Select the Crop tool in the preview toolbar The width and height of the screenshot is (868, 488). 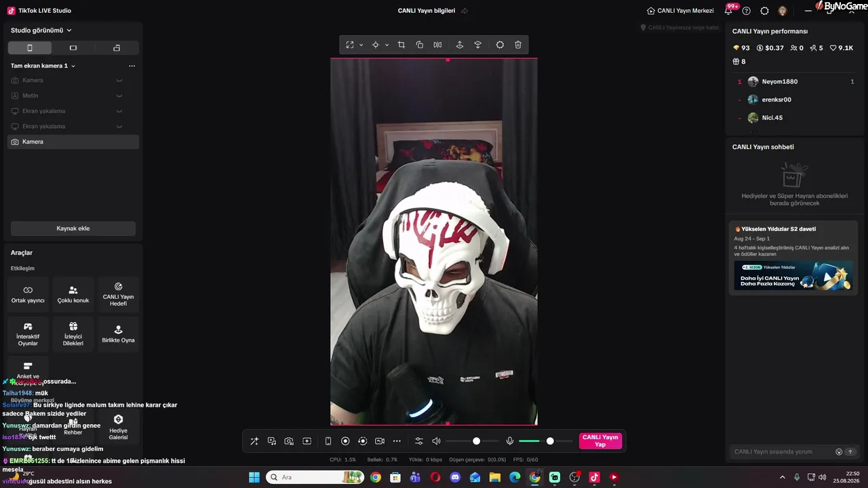[x=401, y=45]
